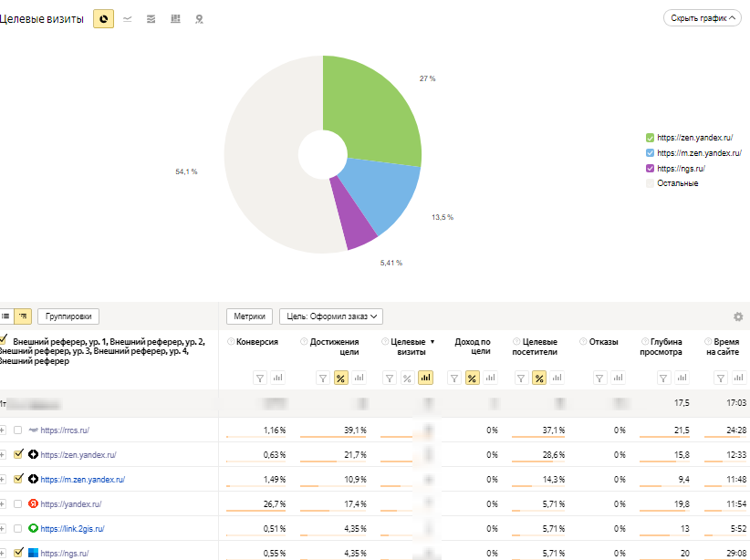Uncheck the m.zen.yandex.ru row checkbox
The image size is (750, 560).
tap(18, 479)
